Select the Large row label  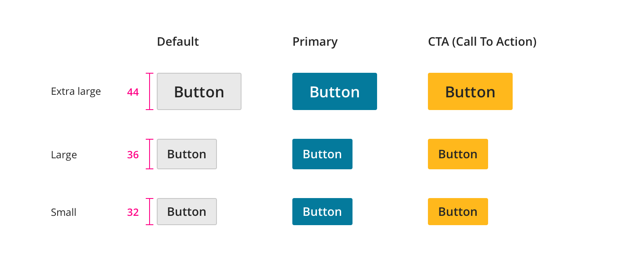tap(64, 155)
